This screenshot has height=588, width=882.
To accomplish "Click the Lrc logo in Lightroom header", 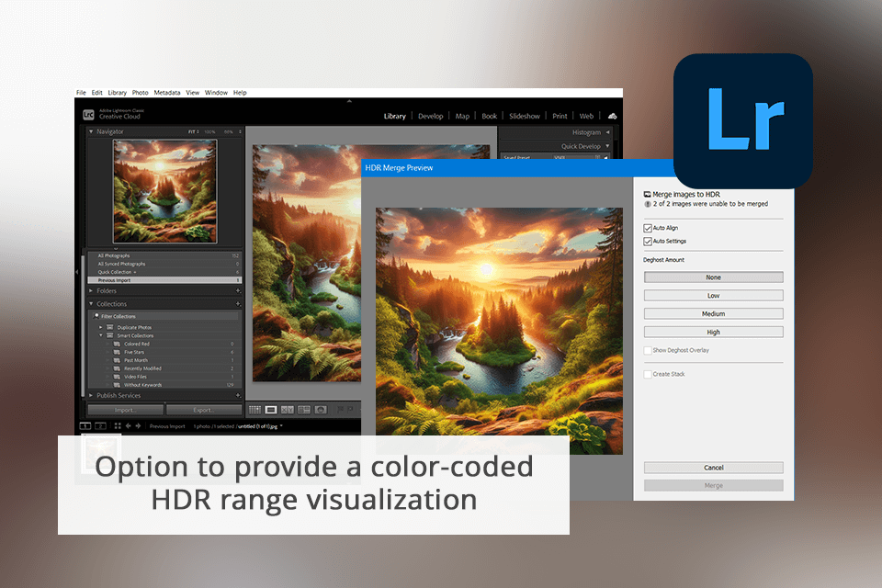I will [x=88, y=115].
